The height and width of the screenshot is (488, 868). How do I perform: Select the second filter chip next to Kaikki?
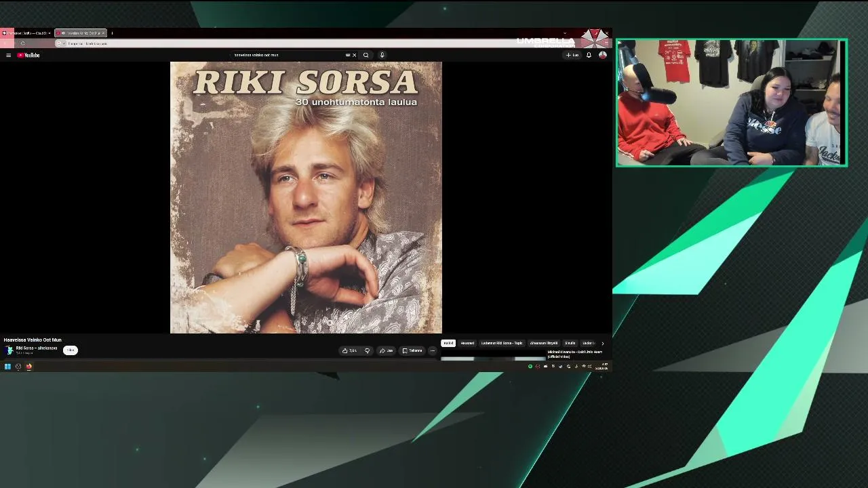(467, 343)
